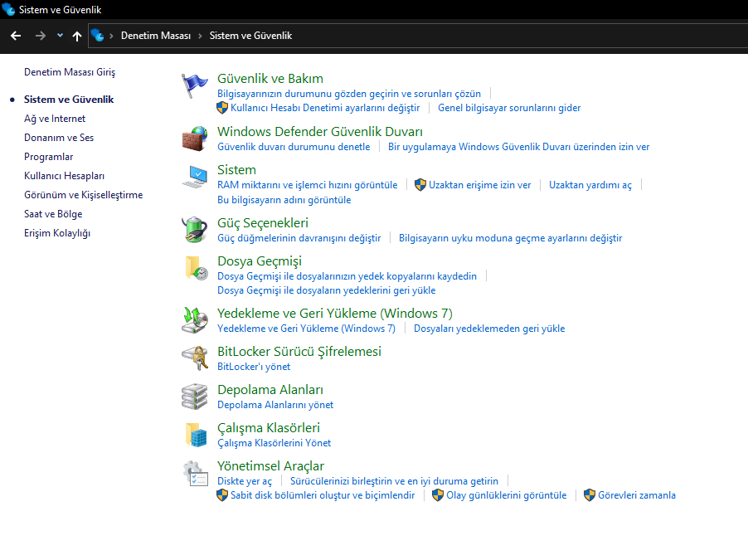Image resolution: width=748 pixels, height=560 pixels.
Task: Click the Sistem computer monitor icon
Action: (x=195, y=177)
